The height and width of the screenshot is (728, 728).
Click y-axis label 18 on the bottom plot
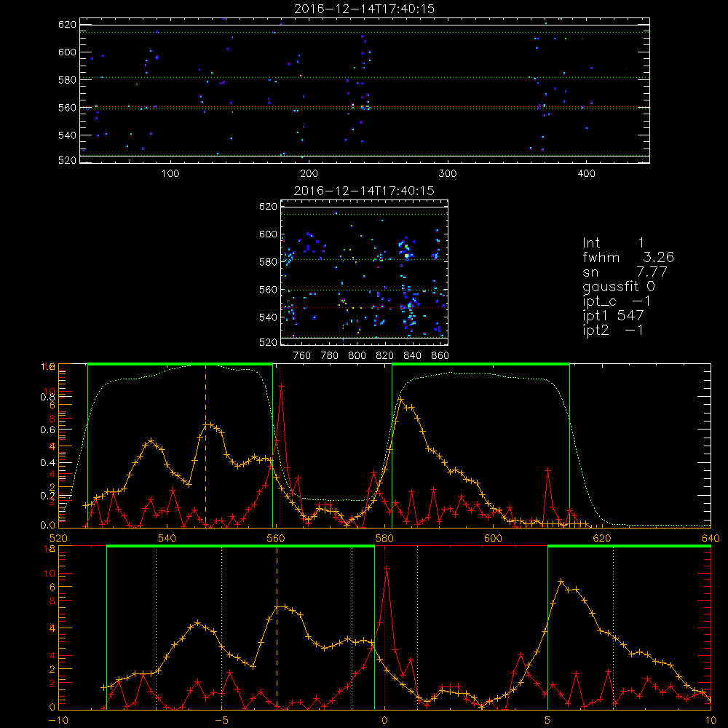pyautogui.click(x=50, y=549)
